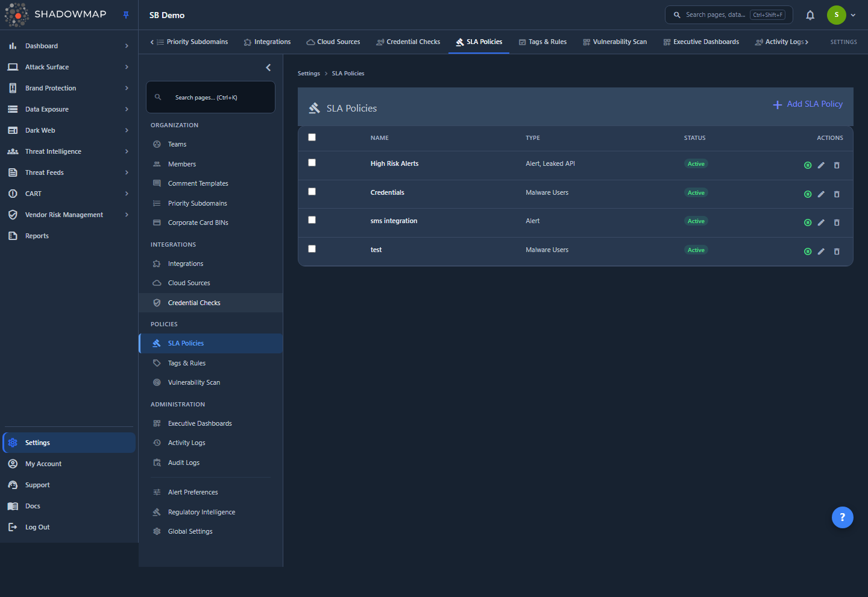Open Settings in main sidebar
Image resolution: width=868 pixels, height=597 pixels.
[69, 443]
